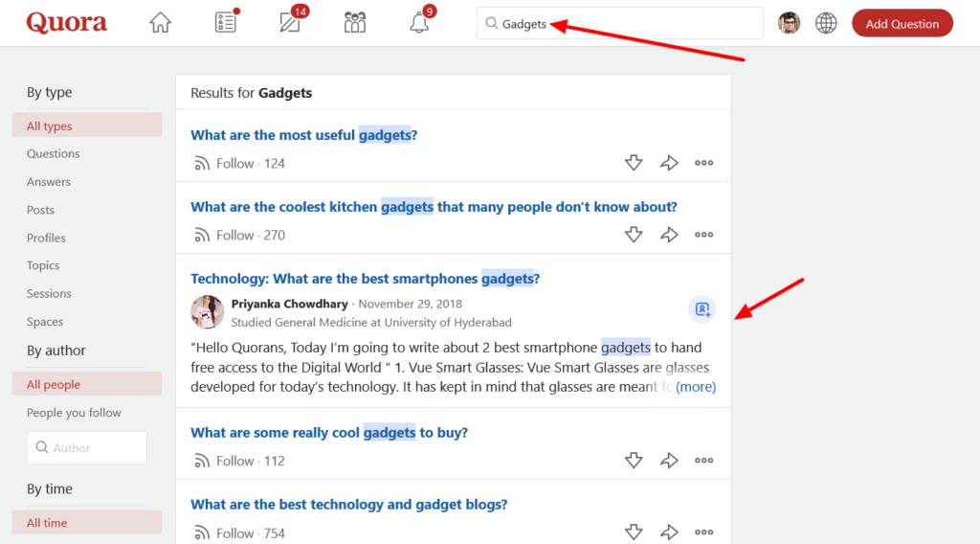Select the All time filter
The image size is (980, 544).
(87, 523)
